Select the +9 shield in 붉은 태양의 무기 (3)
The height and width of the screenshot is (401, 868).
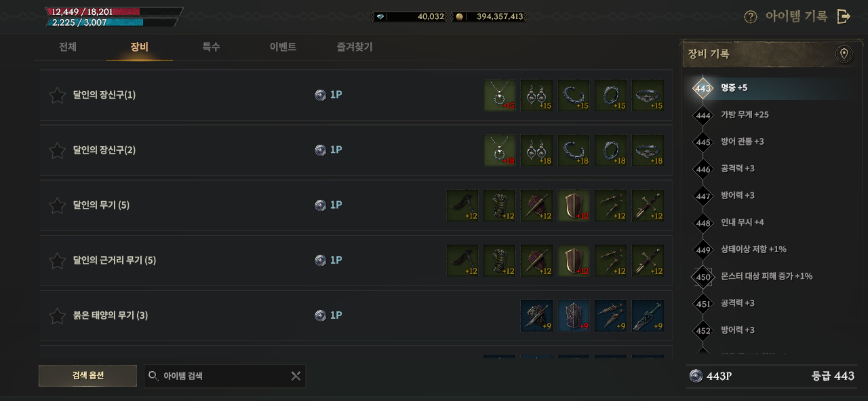(x=573, y=315)
